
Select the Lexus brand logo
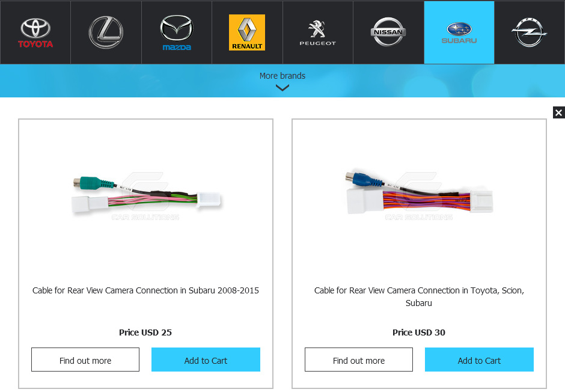[x=106, y=32]
